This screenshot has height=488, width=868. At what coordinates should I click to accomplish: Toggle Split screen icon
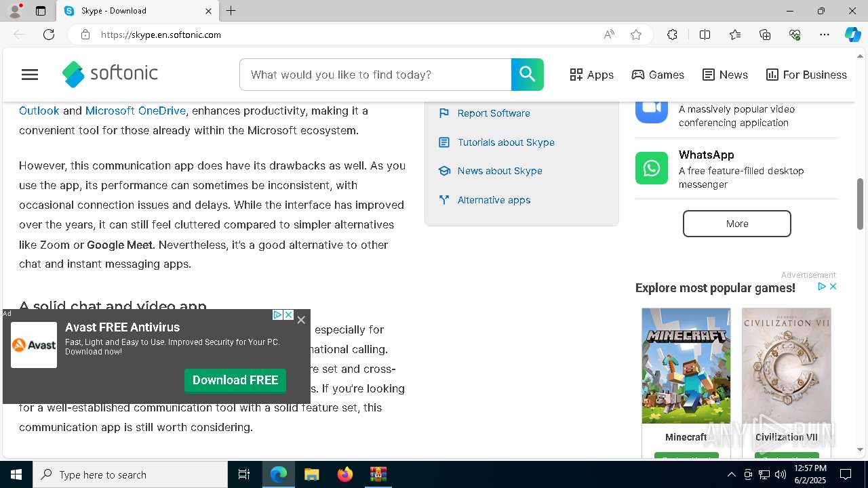click(705, 35)
